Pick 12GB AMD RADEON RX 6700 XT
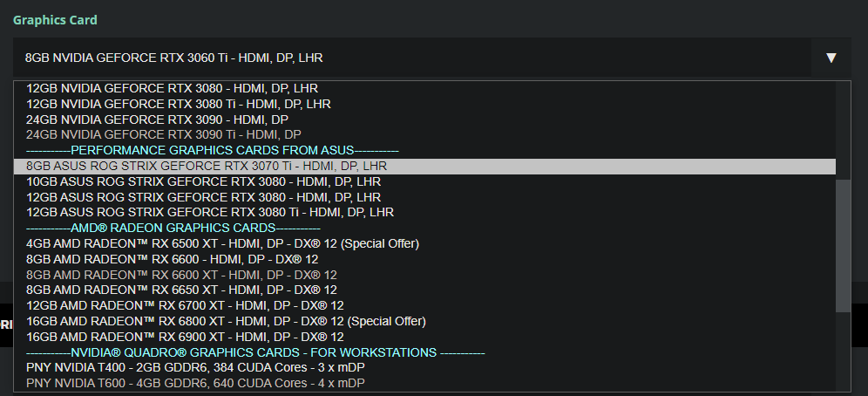 424,305
